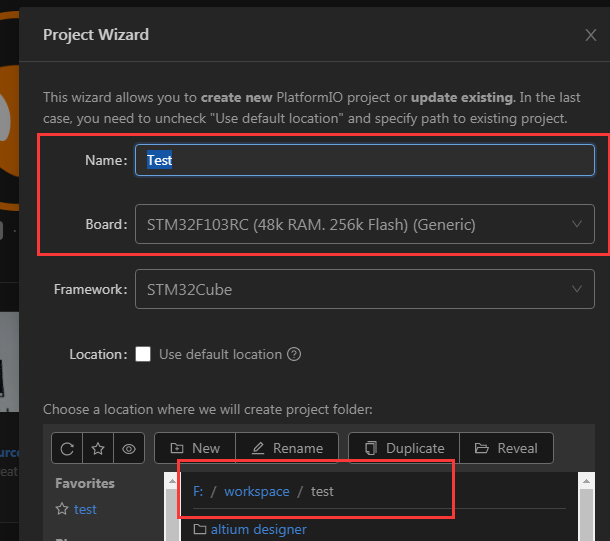Expand Board list with its chevron arrow
The image size is (610, 541).
577,224
